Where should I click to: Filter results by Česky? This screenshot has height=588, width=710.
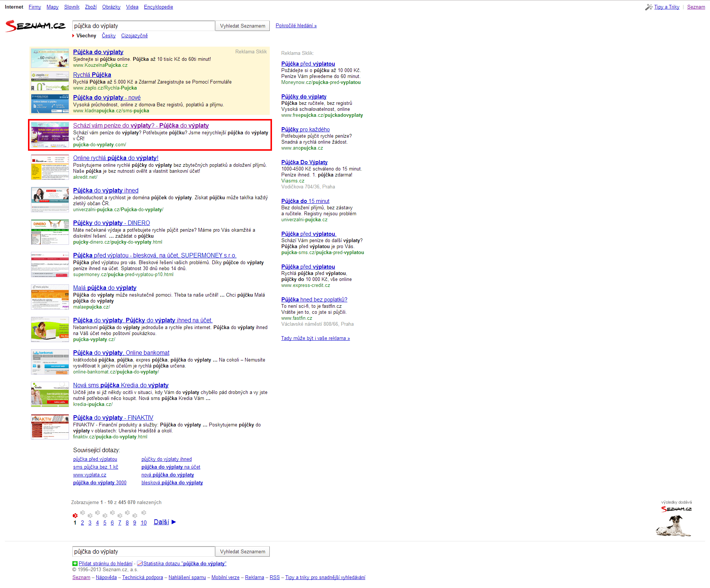click(109, 36)
